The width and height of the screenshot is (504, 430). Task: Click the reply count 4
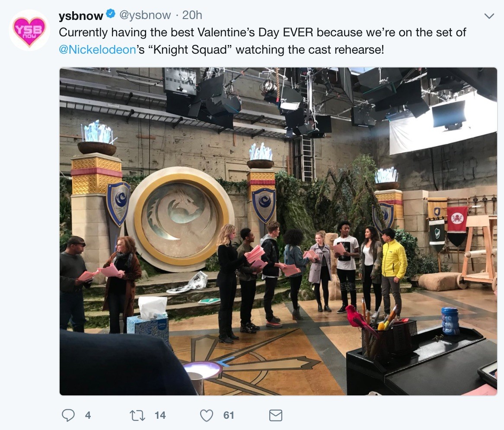click(x=88, y=415)
